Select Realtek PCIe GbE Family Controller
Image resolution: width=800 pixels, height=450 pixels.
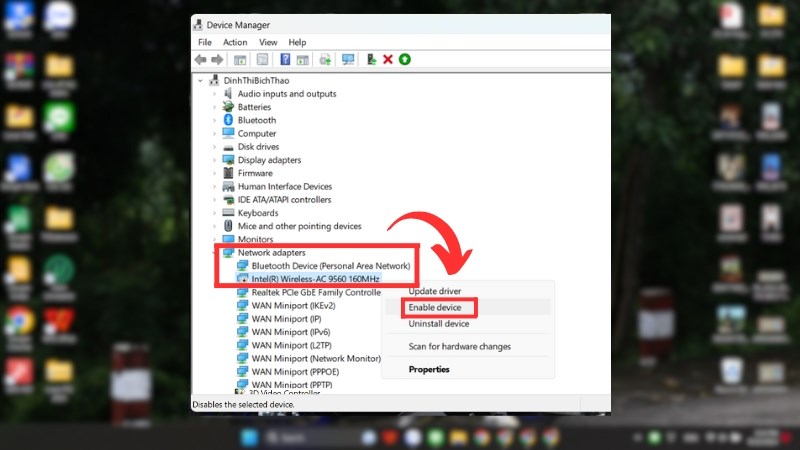(316, 292)
